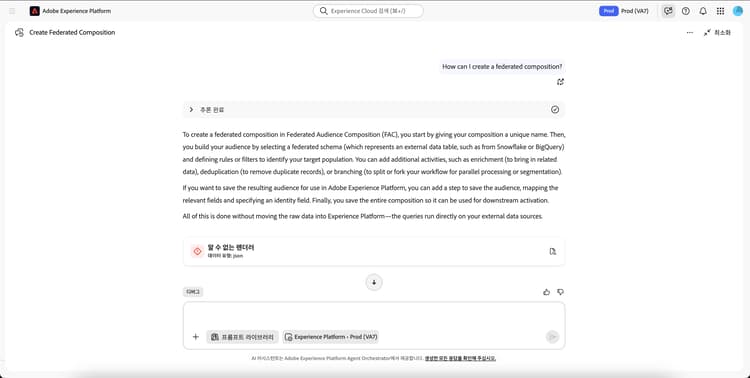Viewport: 750px width, 378px height.
Task: Toggle the AI Assistant icon in header
Action: pyautogui.click(x=668, y=11)
